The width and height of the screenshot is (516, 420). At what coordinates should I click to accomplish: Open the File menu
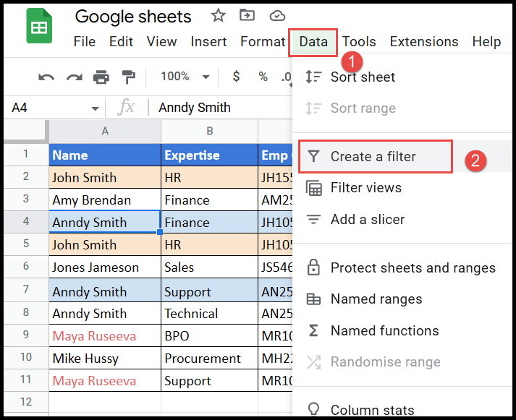tap(84, 42)
